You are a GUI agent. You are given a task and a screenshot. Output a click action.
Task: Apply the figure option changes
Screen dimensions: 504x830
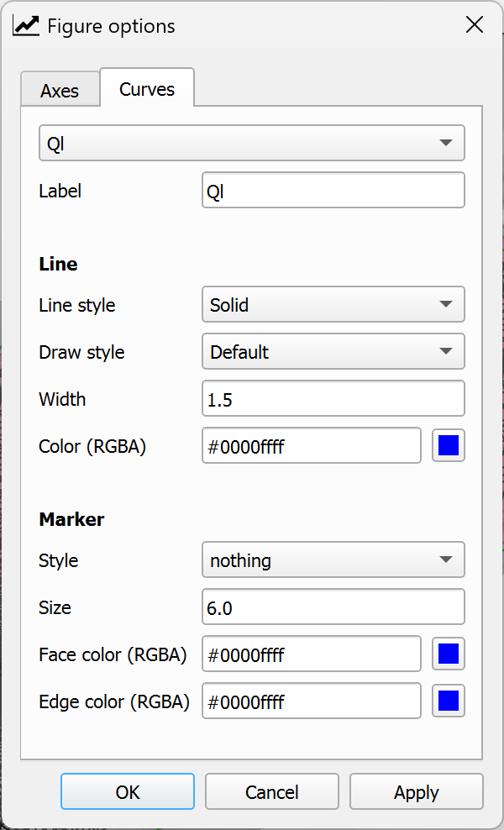click(416, 792)
